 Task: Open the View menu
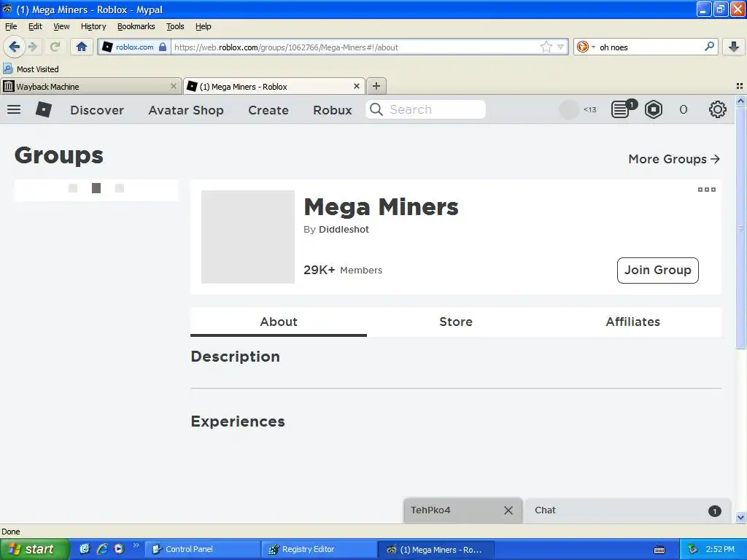[x=61, y=26]
